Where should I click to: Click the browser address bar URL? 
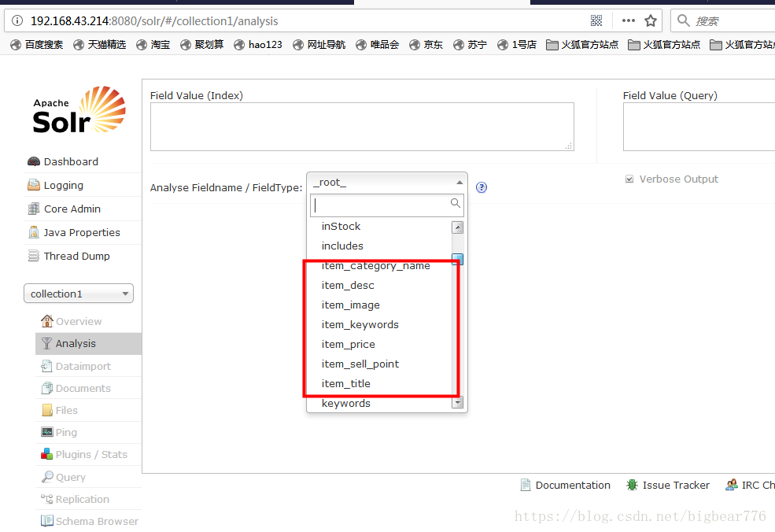tap(154, 21)
